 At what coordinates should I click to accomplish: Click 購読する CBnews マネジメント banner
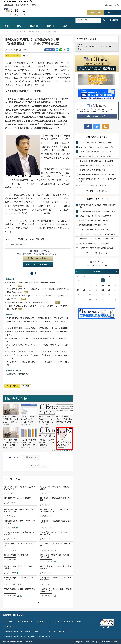pyautogui.click(x=97, y=64)
